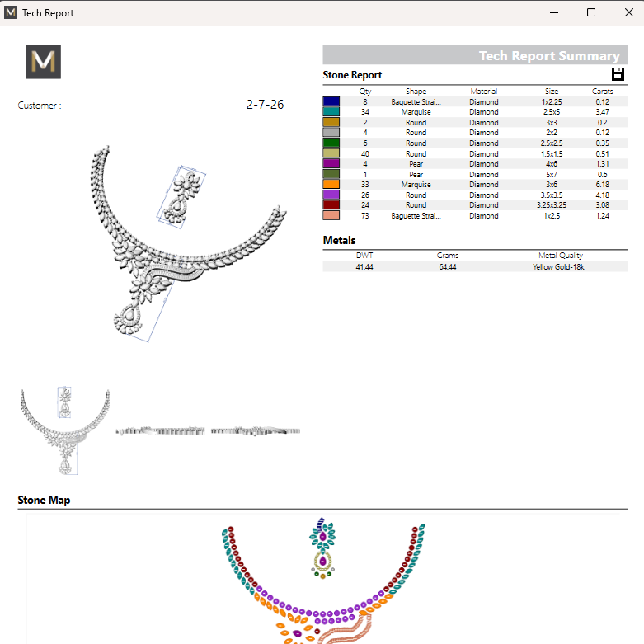
Task: Click size 3.25x3.25 cell
Action: click(552, 205)
